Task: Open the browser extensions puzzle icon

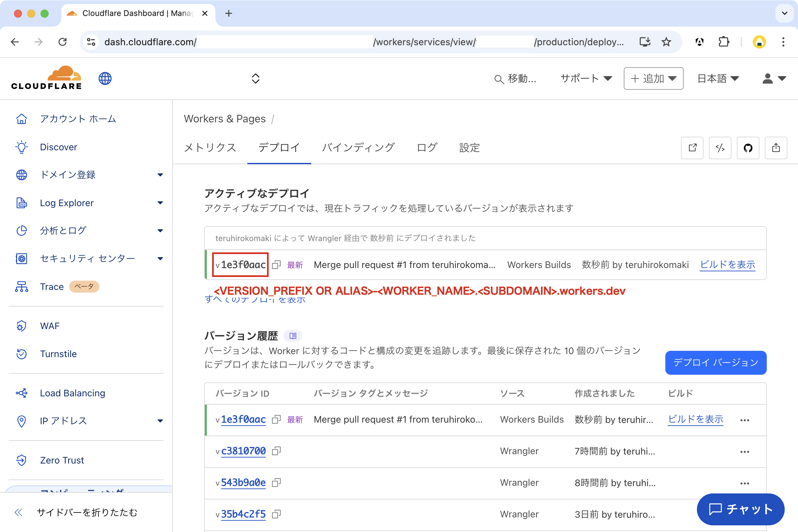Action: 724,42
